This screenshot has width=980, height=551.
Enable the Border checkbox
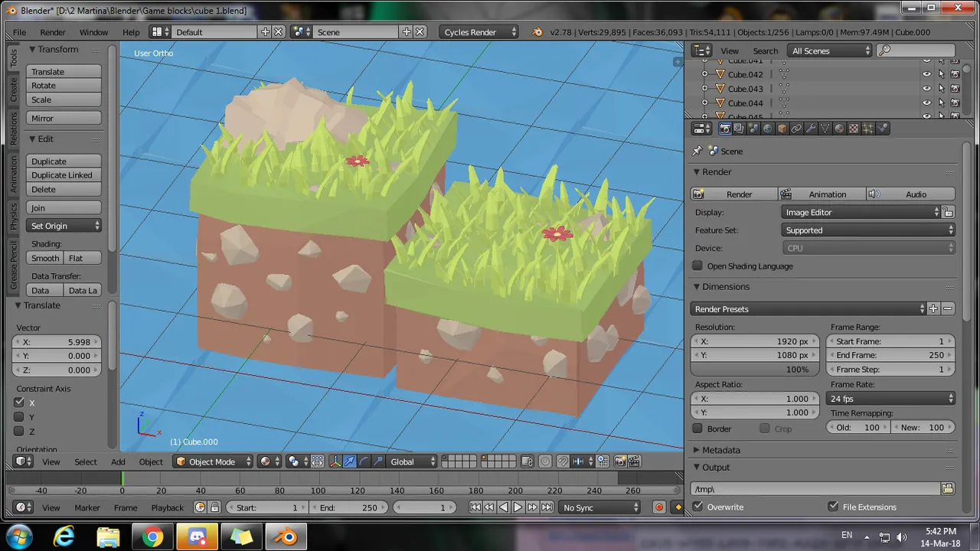pos(697,429)
